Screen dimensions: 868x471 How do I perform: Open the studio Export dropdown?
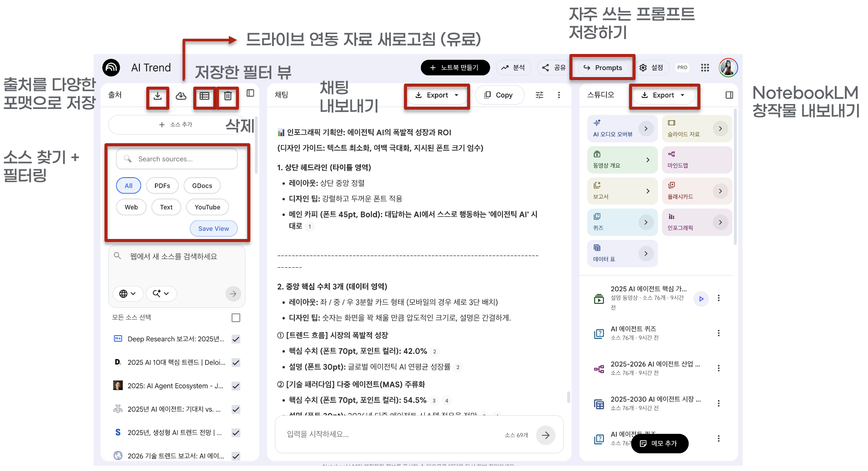(663, 95)
